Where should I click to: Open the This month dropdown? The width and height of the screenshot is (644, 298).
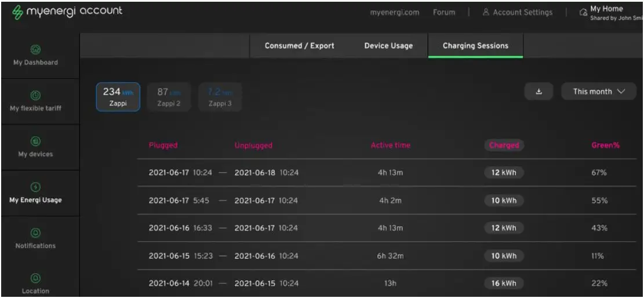tap(599, 92)
